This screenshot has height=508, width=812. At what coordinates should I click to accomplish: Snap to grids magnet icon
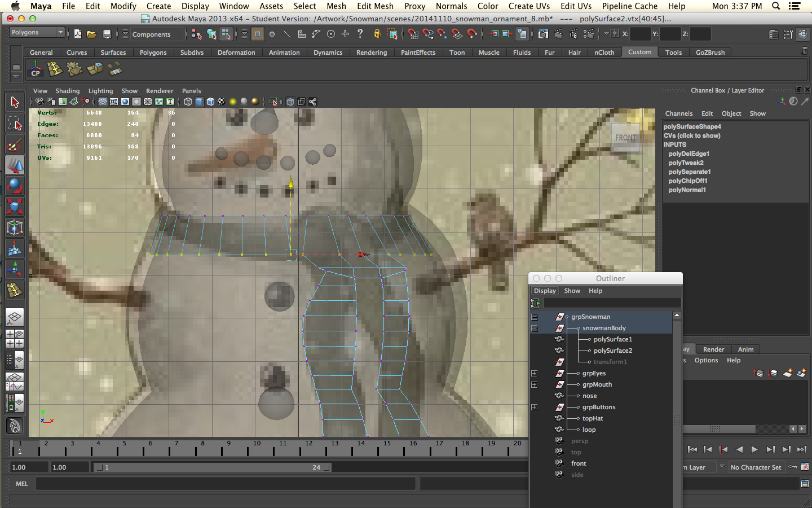coord(413,34)
